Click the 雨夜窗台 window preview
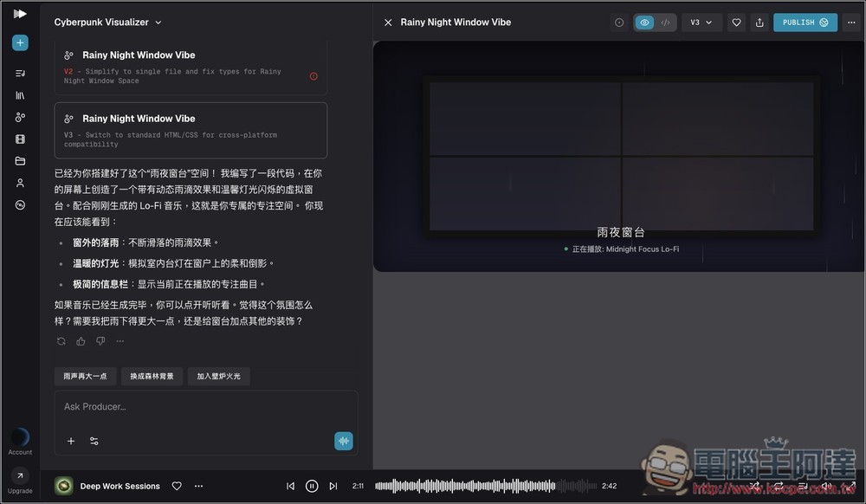Viewport: 866px width, 504px height. (621, 156)
